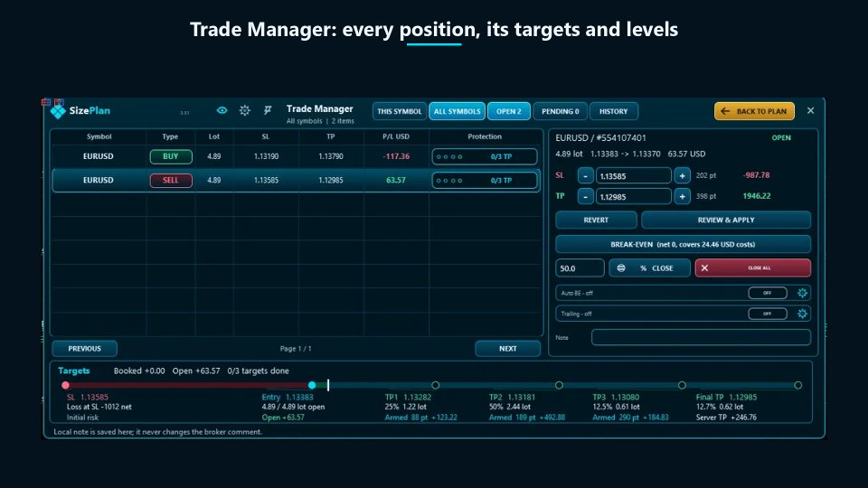Close the Trade Manager panel with X

[810, 110]
